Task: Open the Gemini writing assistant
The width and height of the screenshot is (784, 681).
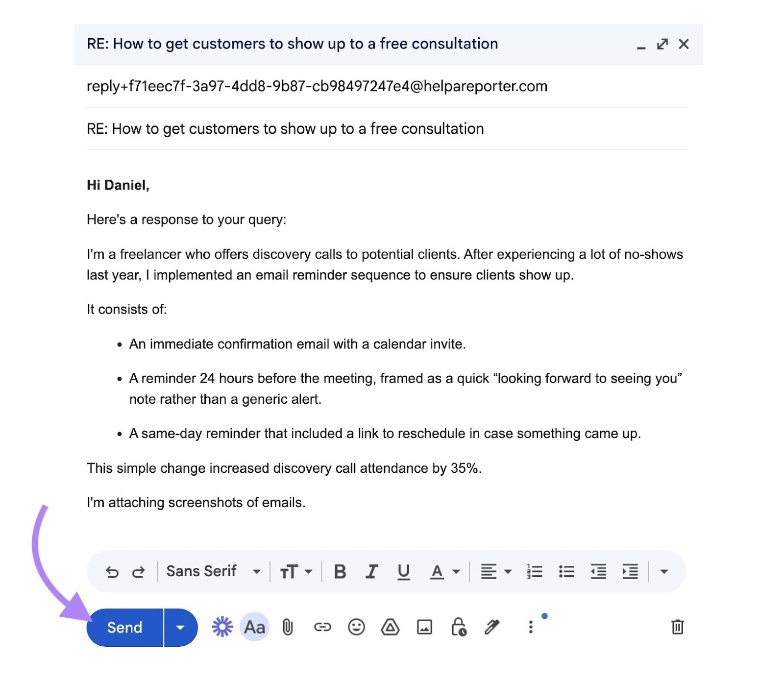Action: [223, 627]
